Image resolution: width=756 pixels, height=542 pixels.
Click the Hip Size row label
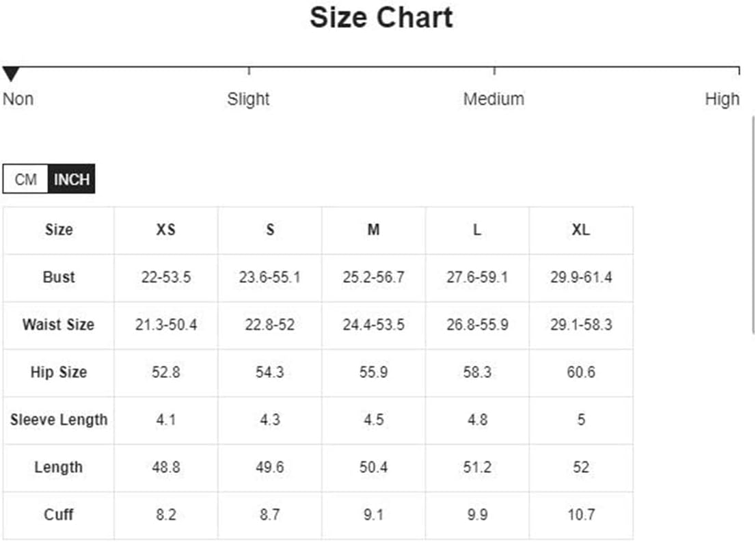(x=59, y=372)
